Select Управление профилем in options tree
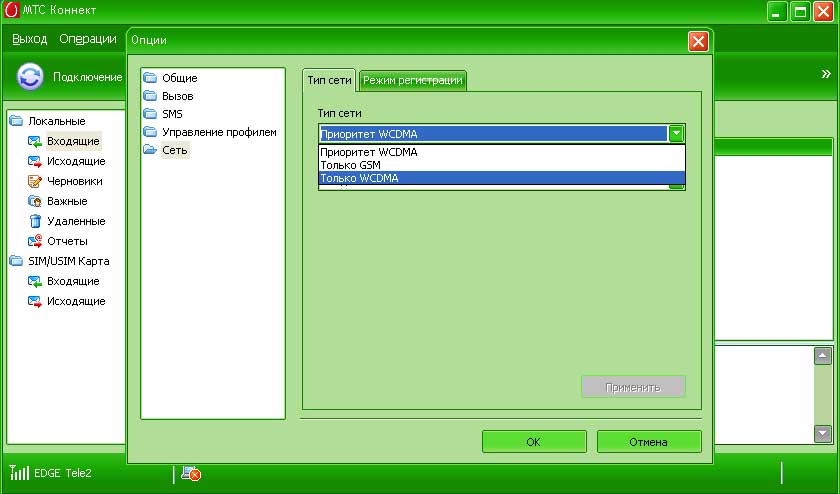840x494 pixels. (219, 132)
